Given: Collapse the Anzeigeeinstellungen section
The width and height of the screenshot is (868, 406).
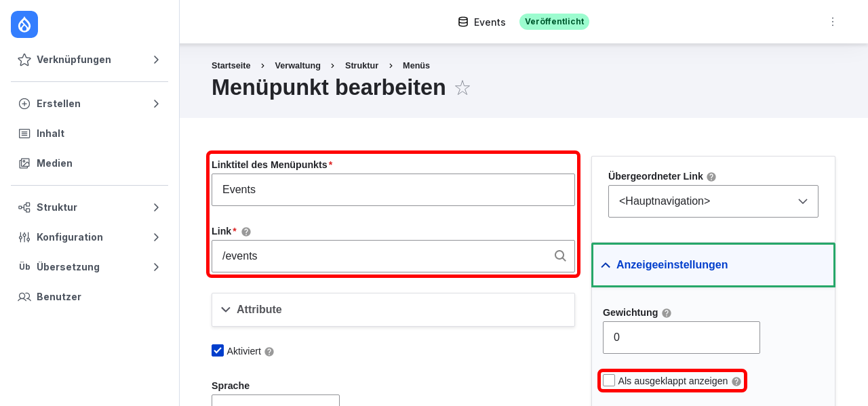Looking at the screenshot, I should [x=713, y=265].
